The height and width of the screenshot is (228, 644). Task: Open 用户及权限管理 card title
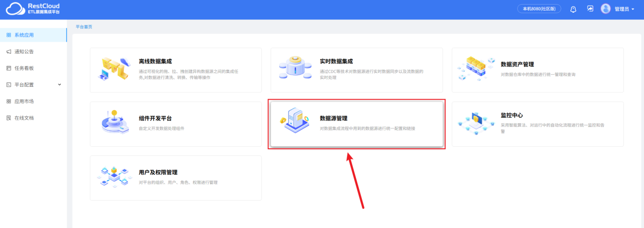click(x=158, y=172)
